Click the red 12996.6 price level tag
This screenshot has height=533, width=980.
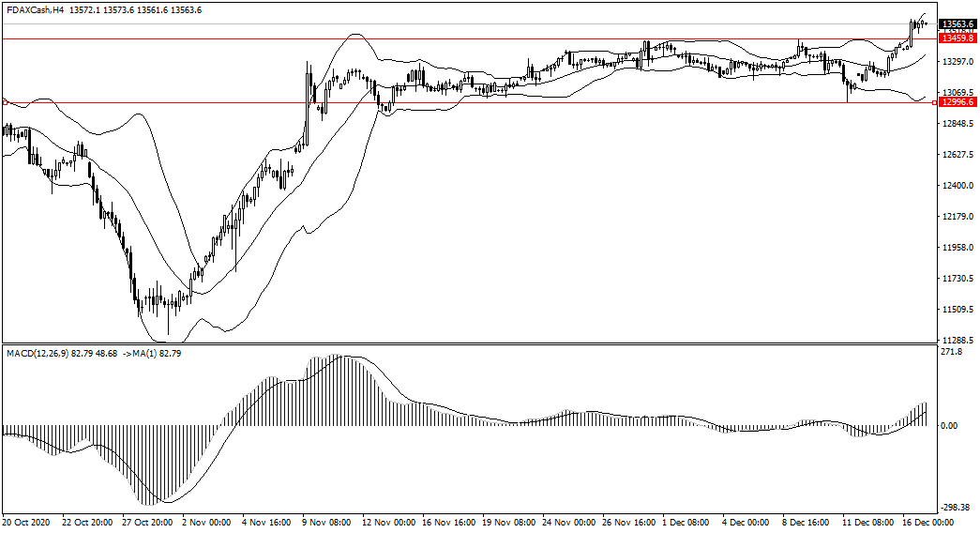click(958, 102)
